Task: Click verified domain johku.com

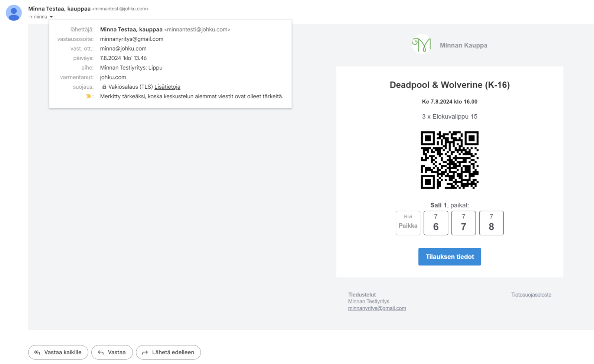Action: 113,77
